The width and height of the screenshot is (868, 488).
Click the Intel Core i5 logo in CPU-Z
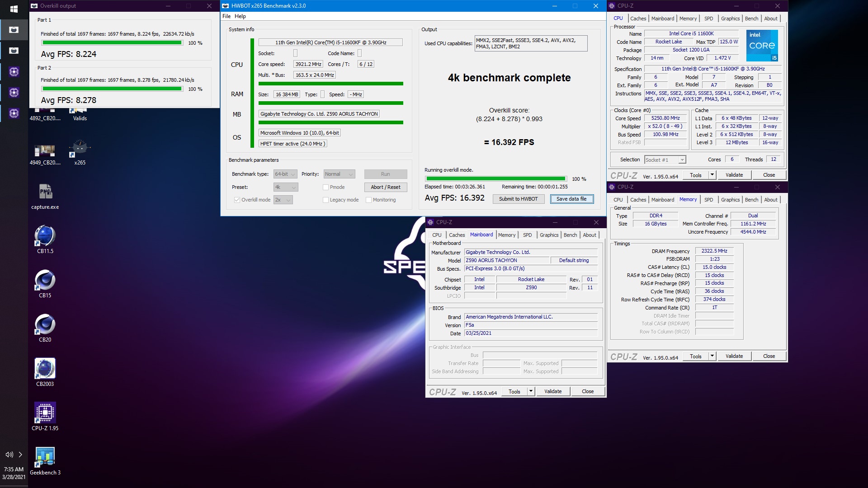(762, 46)
